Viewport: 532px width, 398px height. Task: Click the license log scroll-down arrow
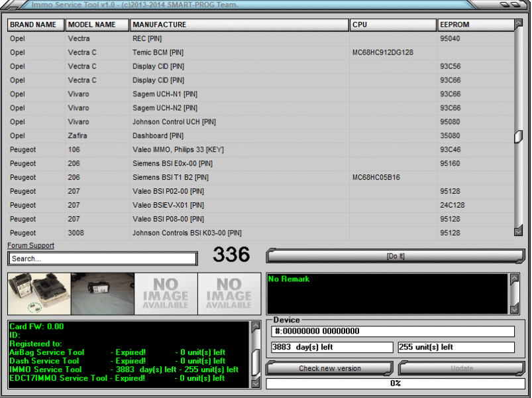point(256,382)
